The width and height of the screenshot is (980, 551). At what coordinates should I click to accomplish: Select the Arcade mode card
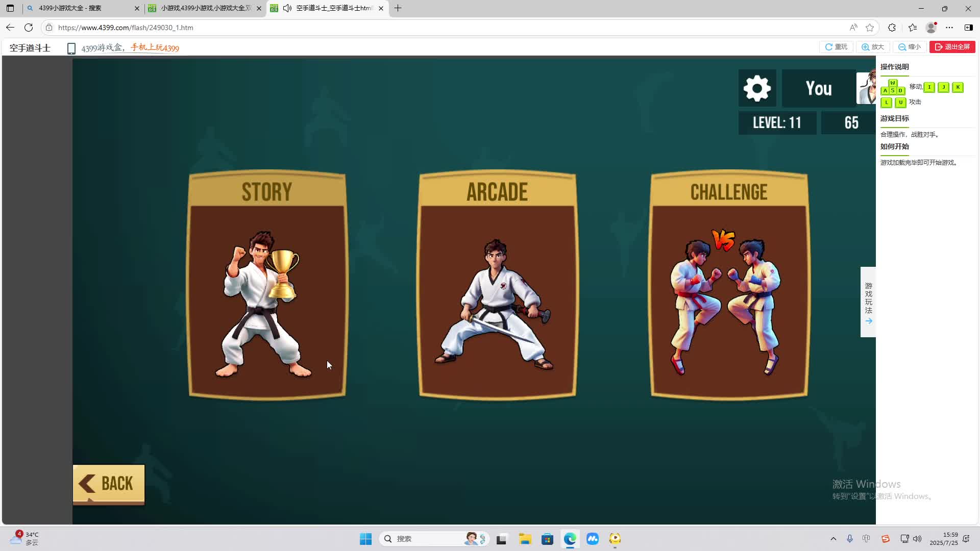click(497, 286)
